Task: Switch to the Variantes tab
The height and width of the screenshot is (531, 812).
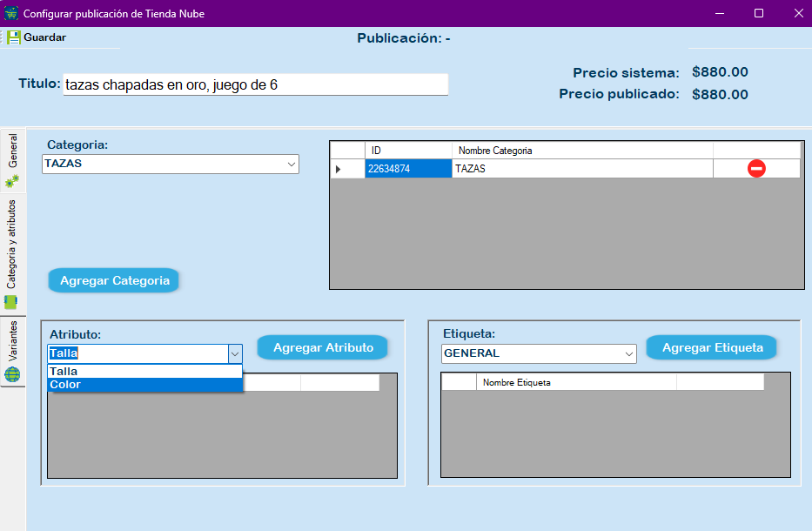Action: pos(12,341)
